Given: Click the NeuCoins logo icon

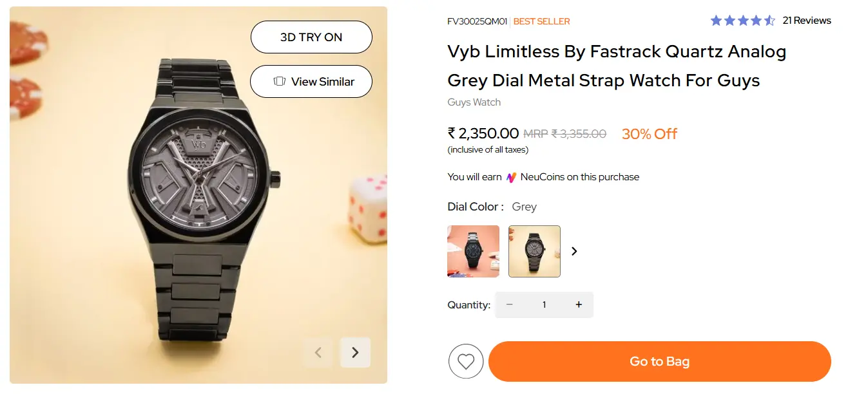Looking at the screenshot, I should coord(510,176).
